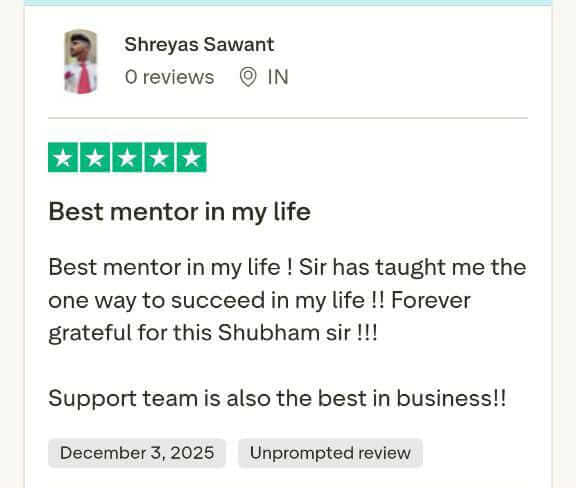
Task: Click the first green rating star
Action: coord(63,157)
